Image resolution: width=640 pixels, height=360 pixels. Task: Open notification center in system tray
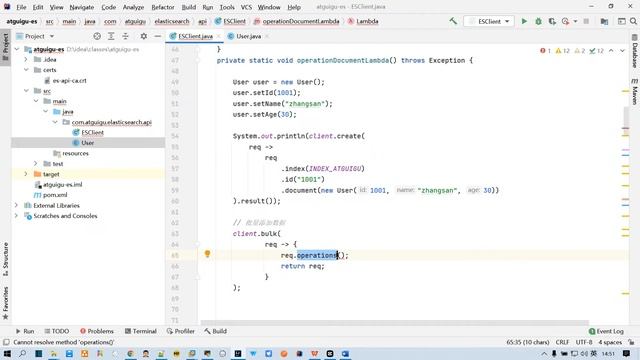click(x=627, y=353)
